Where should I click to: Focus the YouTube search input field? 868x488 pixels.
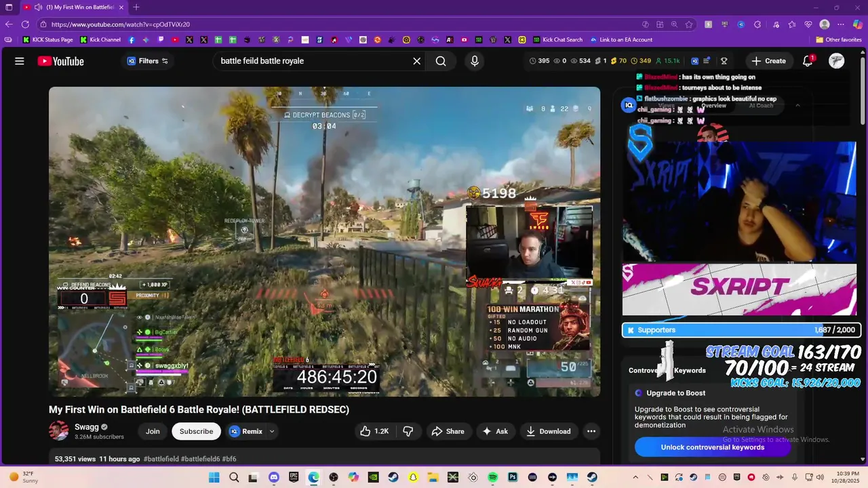tap(312, 61)
